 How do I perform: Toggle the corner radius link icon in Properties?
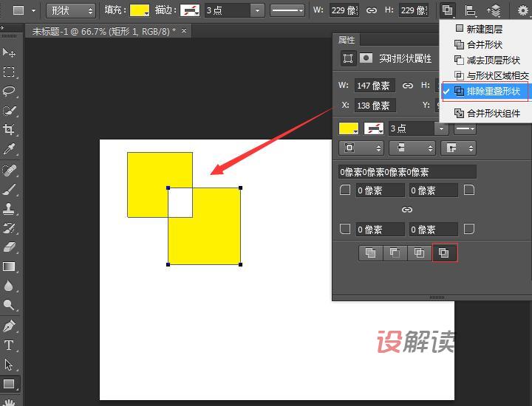pyautogui.click(x=406, y=210)
